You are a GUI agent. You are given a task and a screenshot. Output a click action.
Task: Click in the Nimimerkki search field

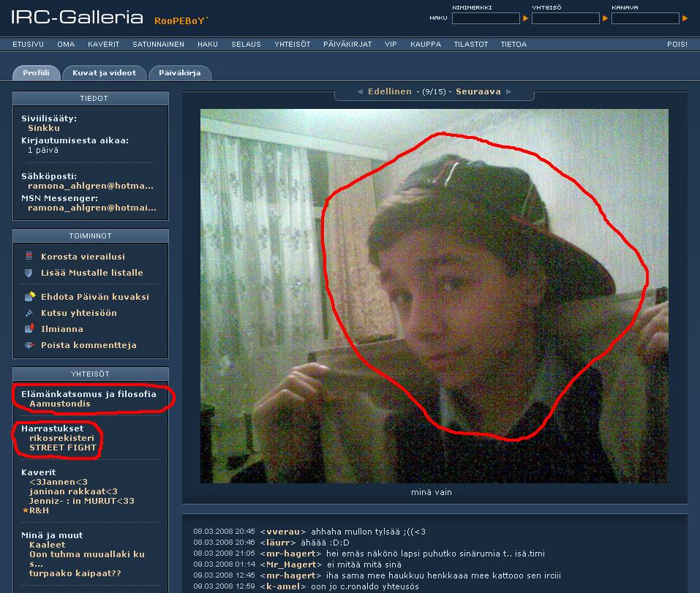click(x=486, y=18)
